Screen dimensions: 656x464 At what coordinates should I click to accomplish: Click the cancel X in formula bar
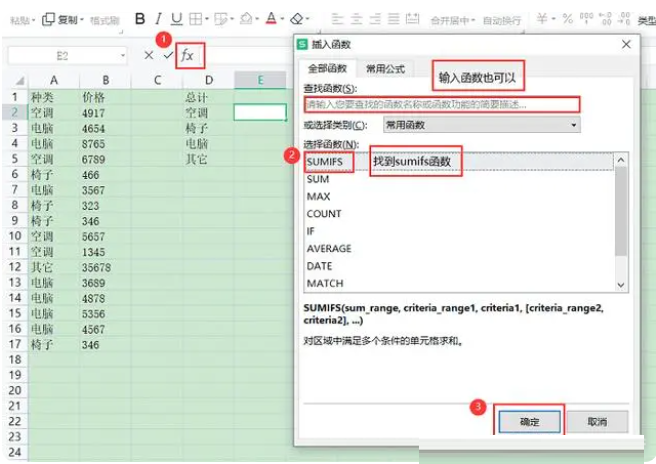[x=149, y=56]
